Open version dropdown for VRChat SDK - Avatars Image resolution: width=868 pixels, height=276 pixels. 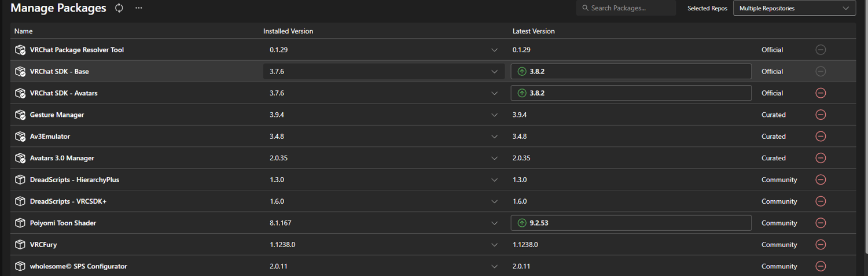click(495, 93)
